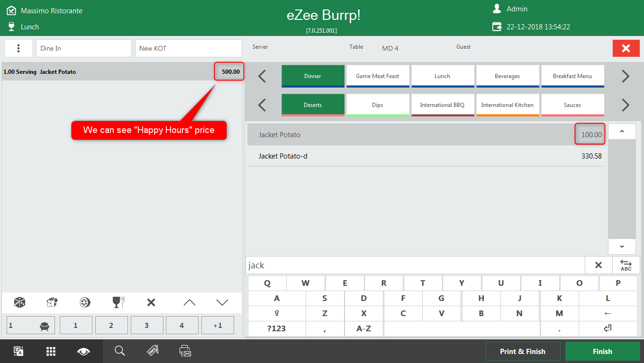Select quantity button 3
This screenshot has width=644, height=363.
pos(147,325)
